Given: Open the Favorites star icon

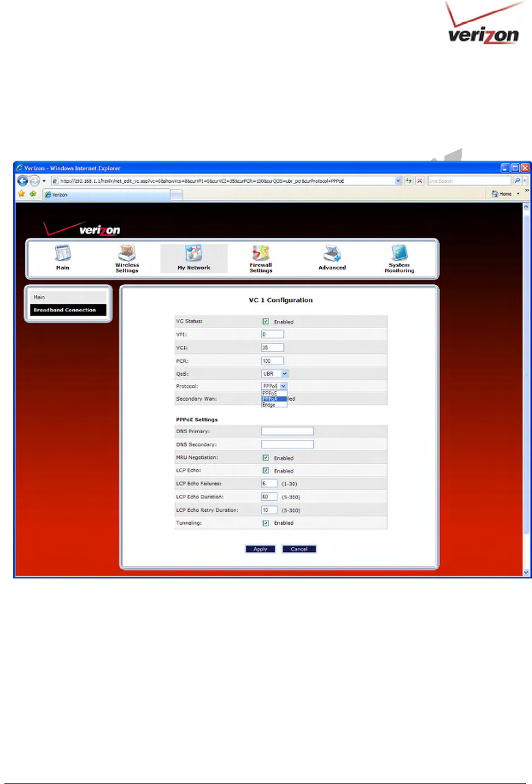Looking at the screenshot, I should [x=22, y=194].
